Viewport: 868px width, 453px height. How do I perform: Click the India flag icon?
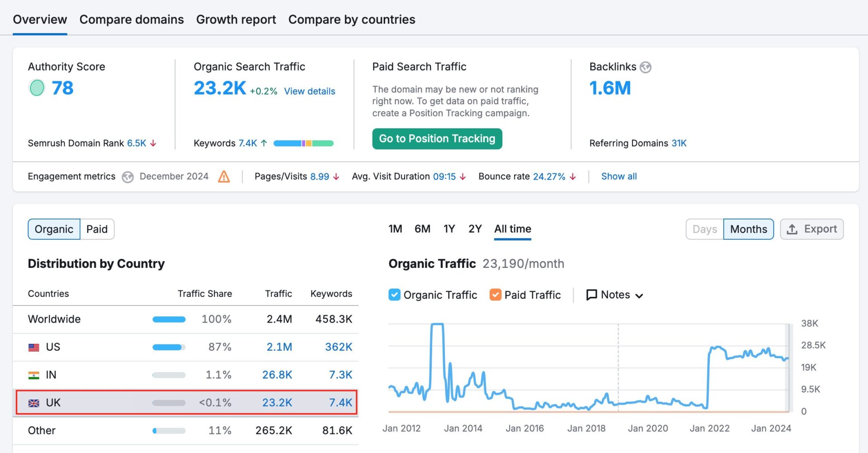click(x=34, y=375)
